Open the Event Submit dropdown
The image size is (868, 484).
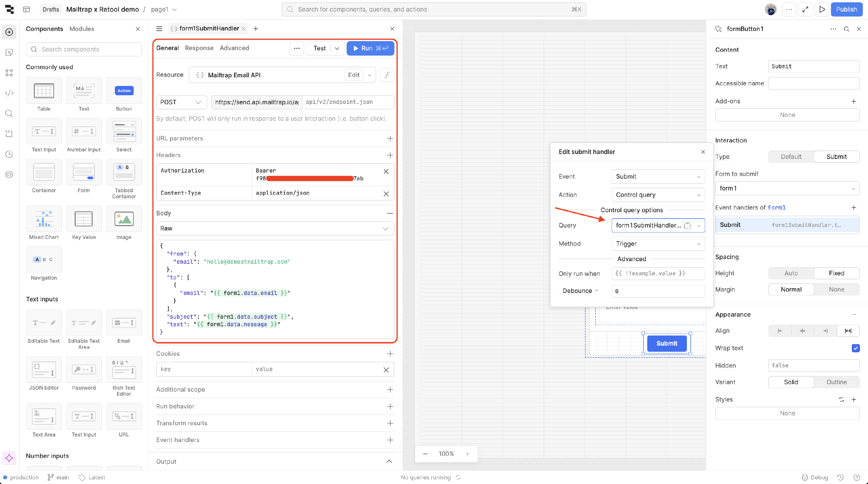point(658,177)
